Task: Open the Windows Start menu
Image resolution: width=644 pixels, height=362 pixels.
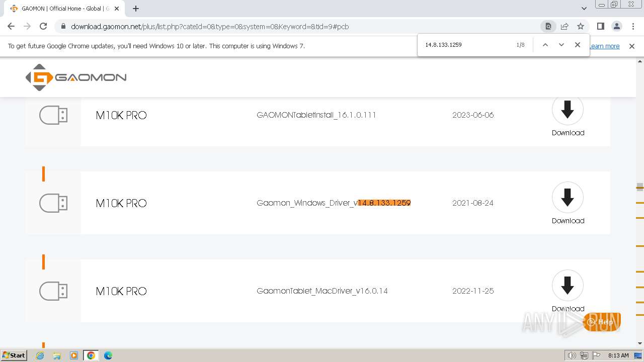Action: pyautogui.click(x=14, y=355)
